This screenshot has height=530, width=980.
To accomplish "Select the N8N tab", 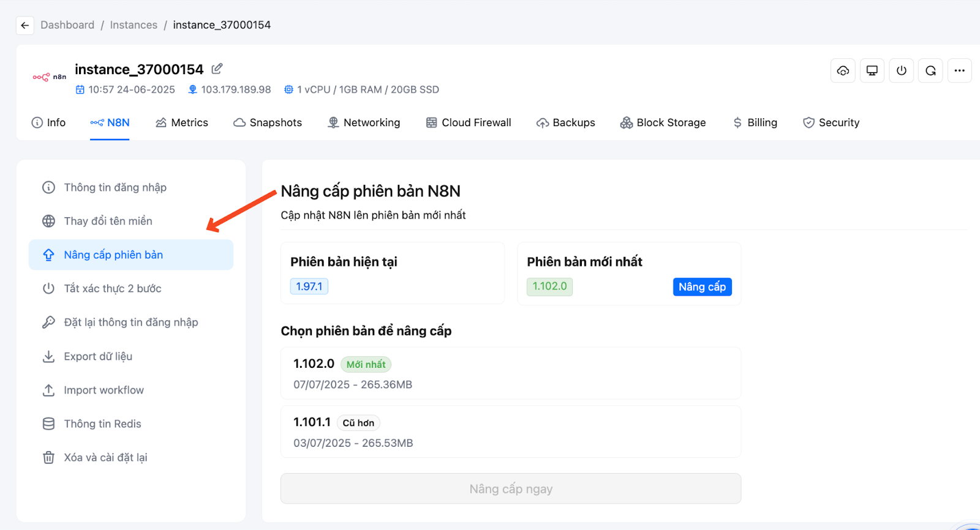I will coord(110,122).
